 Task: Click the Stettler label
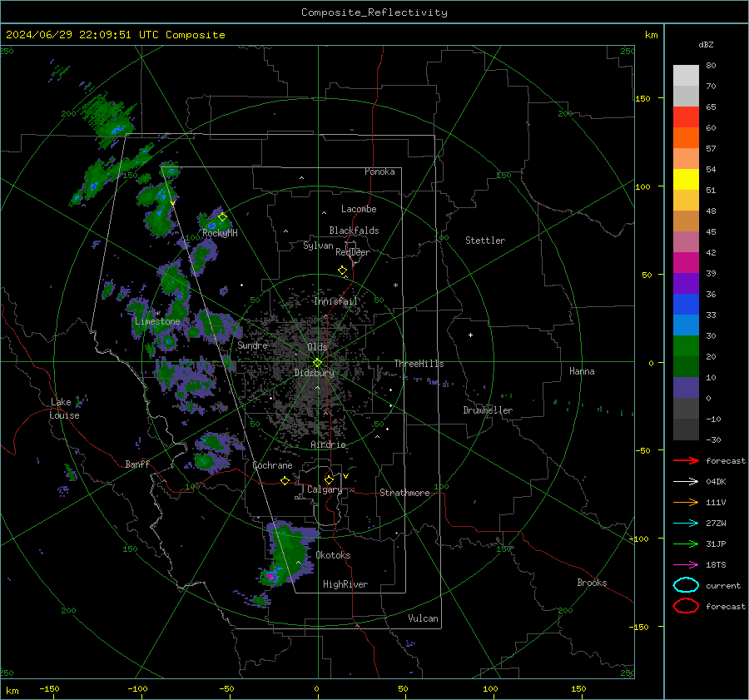point(485,241)
